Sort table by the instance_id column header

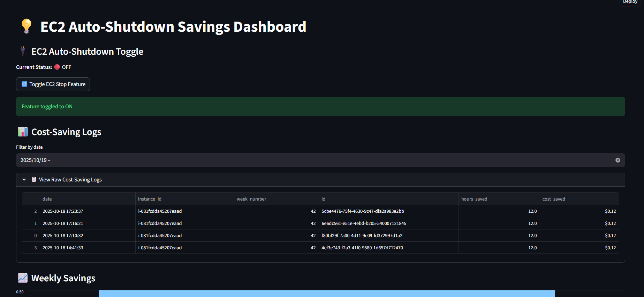184,199
